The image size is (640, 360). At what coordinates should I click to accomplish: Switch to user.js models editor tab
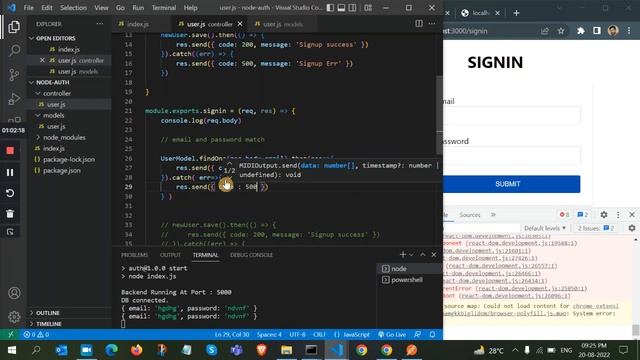coord(282,24)
